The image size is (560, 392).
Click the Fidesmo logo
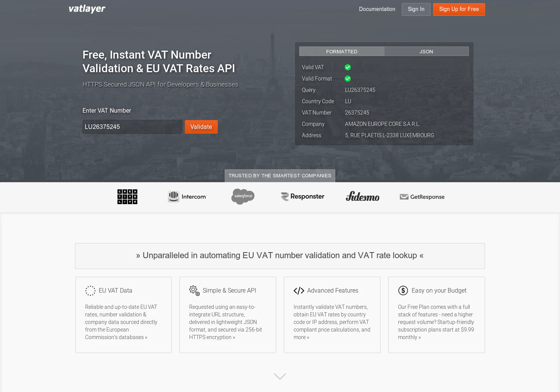(362, 197)
